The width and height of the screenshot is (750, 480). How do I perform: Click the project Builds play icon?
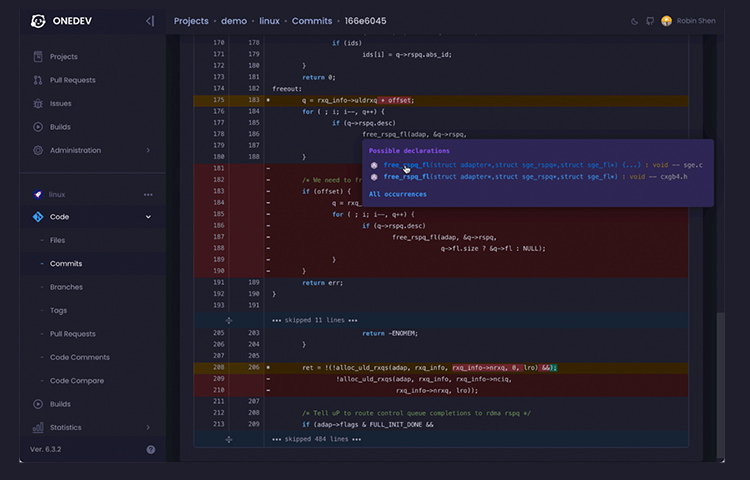38,404
